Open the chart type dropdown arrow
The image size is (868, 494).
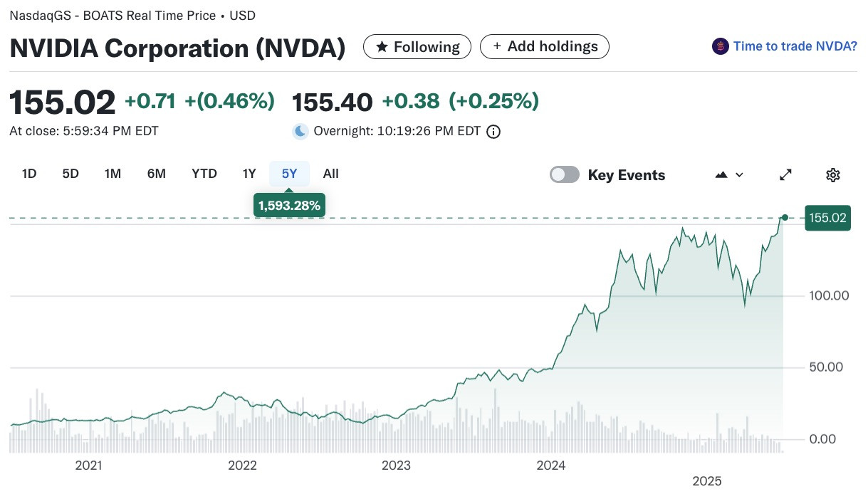[739, 174]
